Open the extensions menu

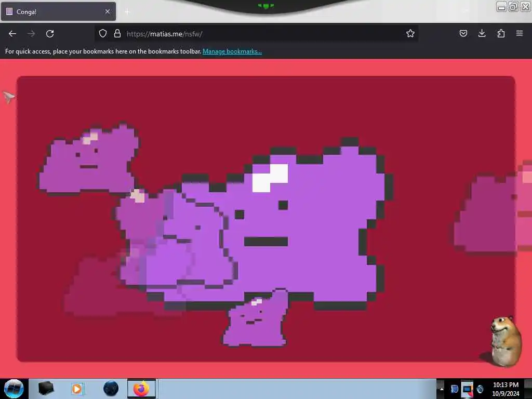pos(501,33)
